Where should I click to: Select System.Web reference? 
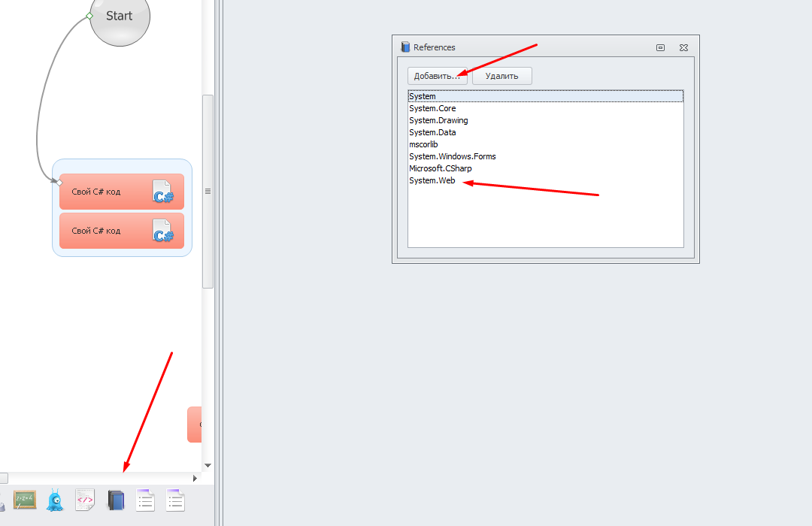pyautogui.click(x=546, y=180)
